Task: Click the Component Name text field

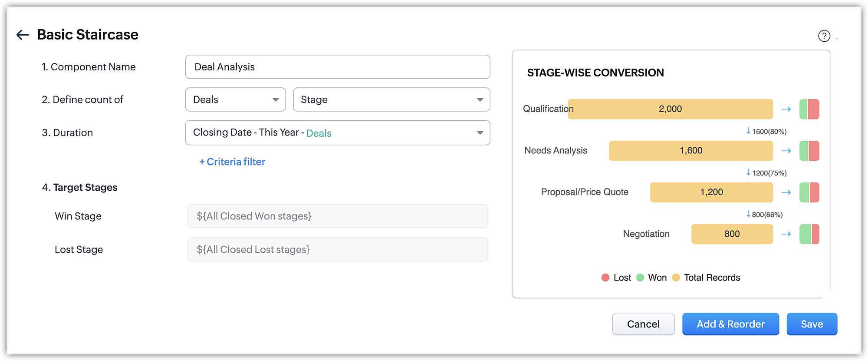Action: click(337, 67)
